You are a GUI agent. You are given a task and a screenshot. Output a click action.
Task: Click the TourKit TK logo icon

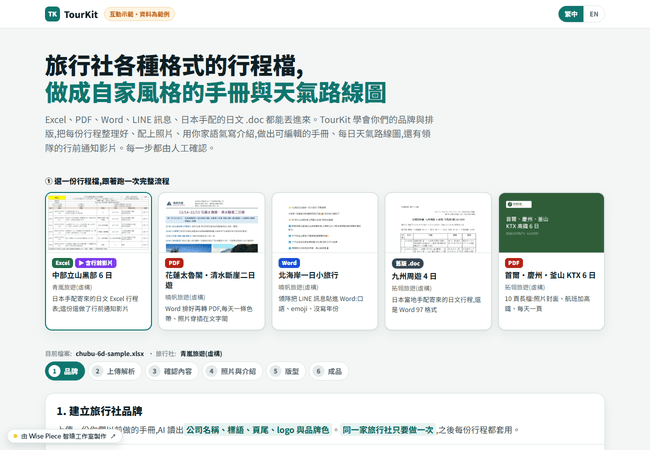pyautogui.click(x=52, y=14)
